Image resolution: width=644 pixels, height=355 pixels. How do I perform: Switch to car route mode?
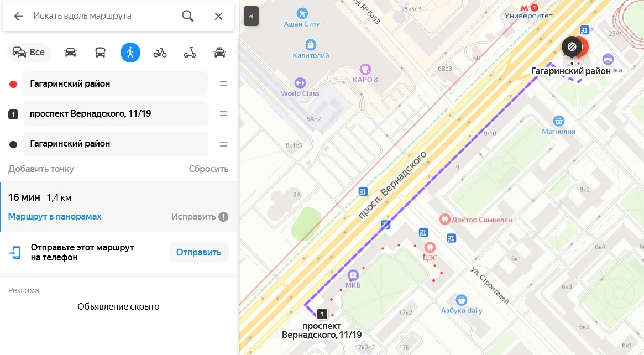point(70,53)
